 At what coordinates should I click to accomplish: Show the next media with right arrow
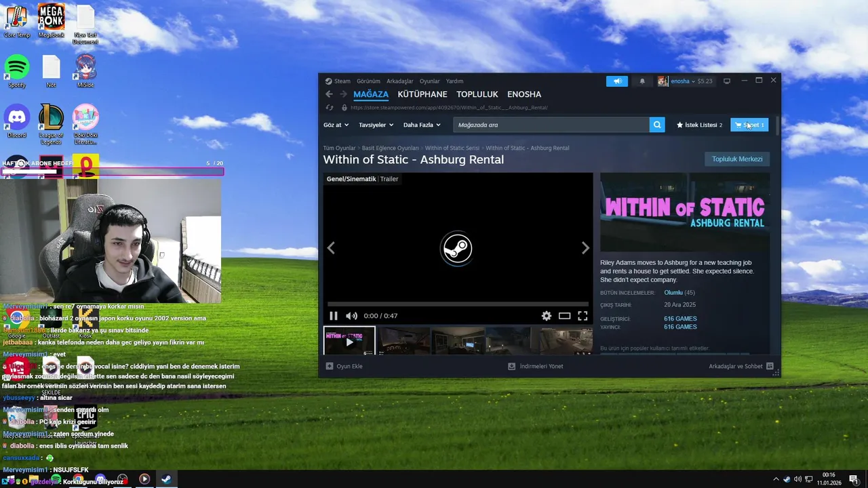585,248
